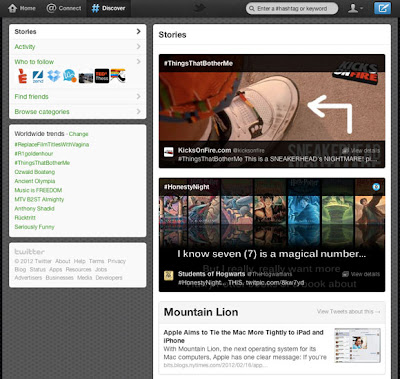The width and height of the screenshot is (400, 379).
Task: Click the footer Developers link
Action: point(109,278)
